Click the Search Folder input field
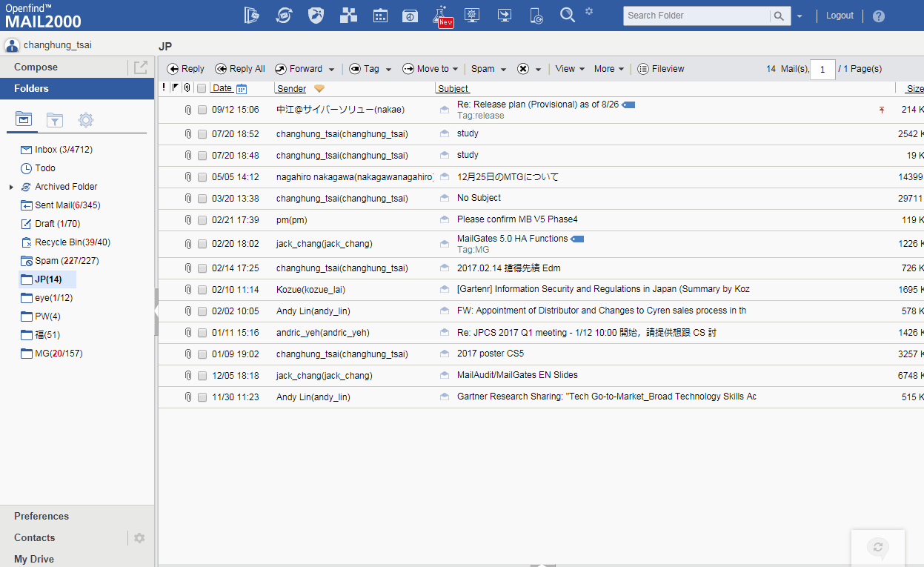This screenshot has height=567, width=924. (x=696, y=16)
